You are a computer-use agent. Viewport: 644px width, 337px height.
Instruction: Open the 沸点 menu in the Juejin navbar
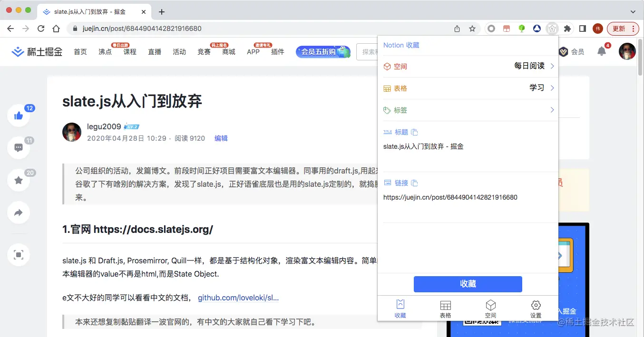[x=105, y=51]
